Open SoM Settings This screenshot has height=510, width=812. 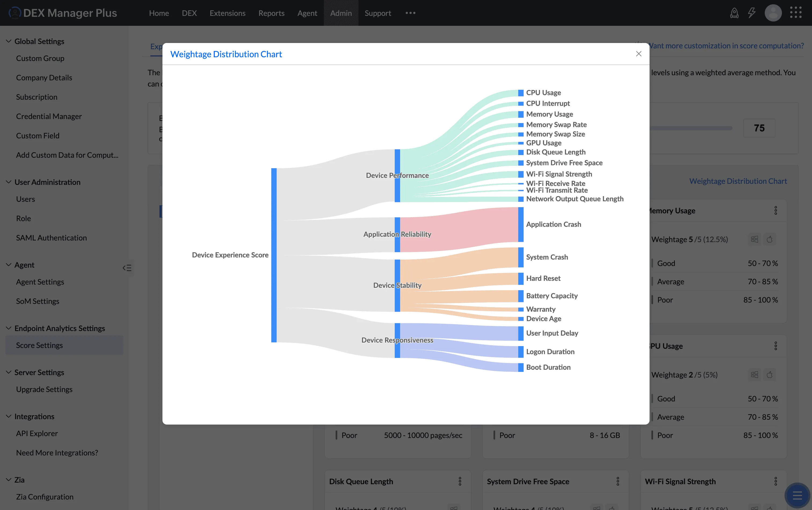pyautogui.click(x=38, y=301)
